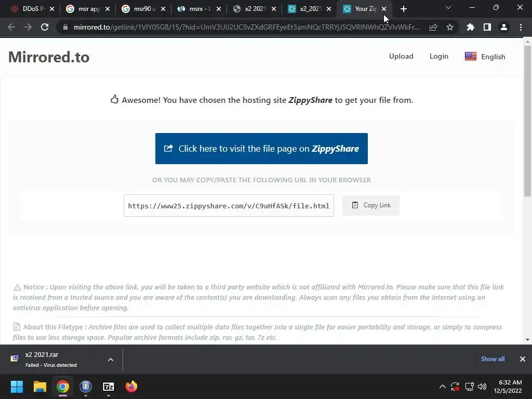Click Show all downloads
Screen dimensions: 532x399
point(493,359)
